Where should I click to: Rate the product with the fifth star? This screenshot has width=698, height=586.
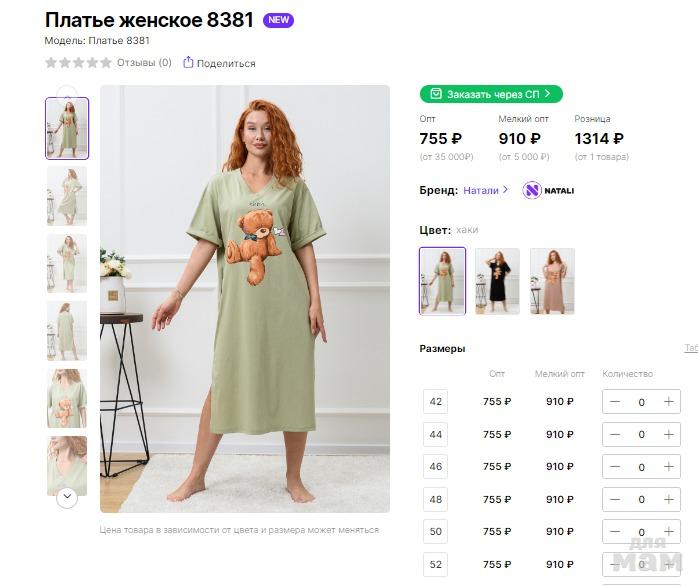point(106,62)
